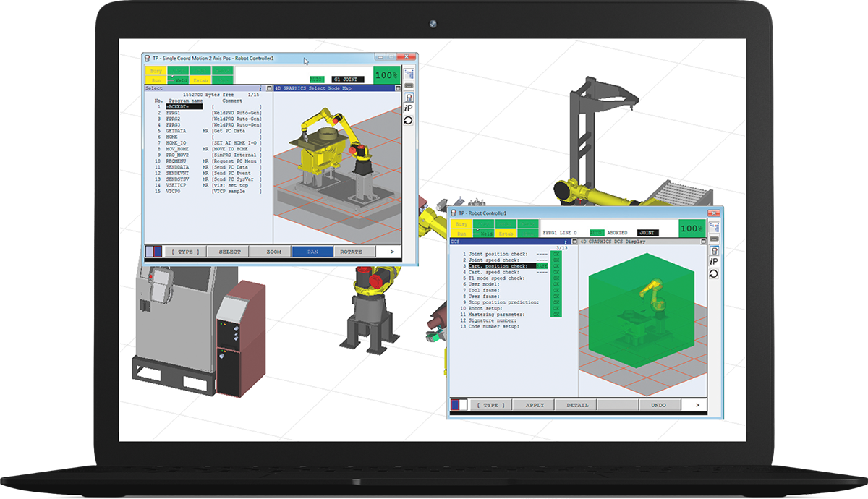Toggle the AUTO mode indicator
The height and width of the screenshot is (499, 868).
coord(315,77)
